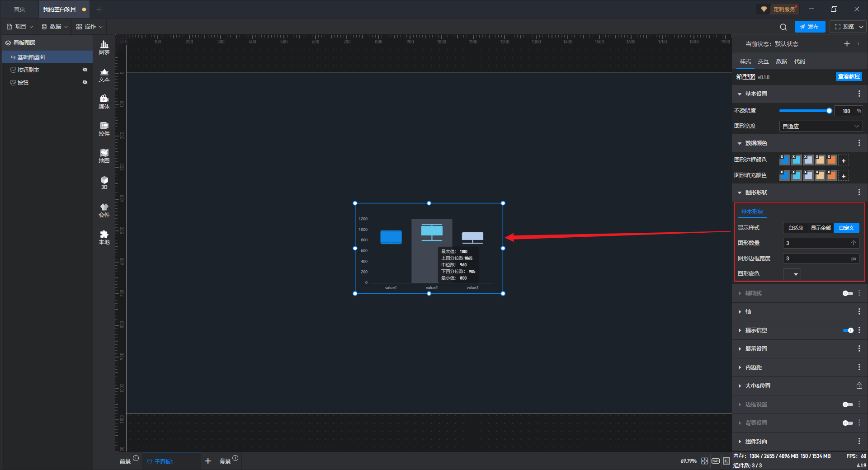Go to the 首页 home tab
This screenshot has height=470, width=868.
[19, 9]
